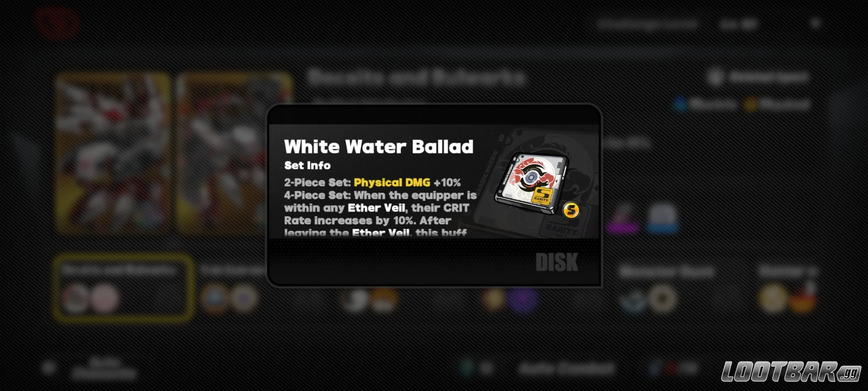Select the beige ring-shaped disc icon in bottom row

663,299
